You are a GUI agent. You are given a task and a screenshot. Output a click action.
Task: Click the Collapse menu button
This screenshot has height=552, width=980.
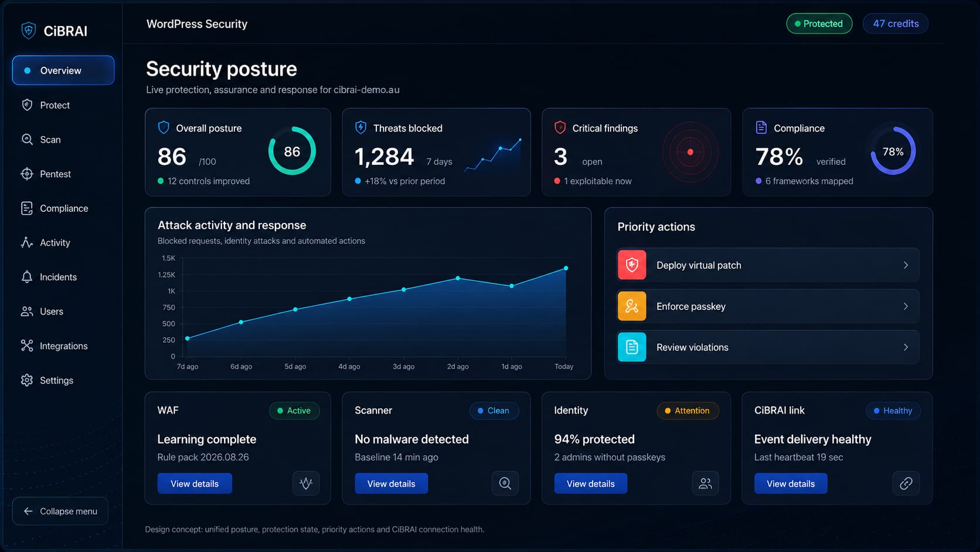(x=60, y=511)
